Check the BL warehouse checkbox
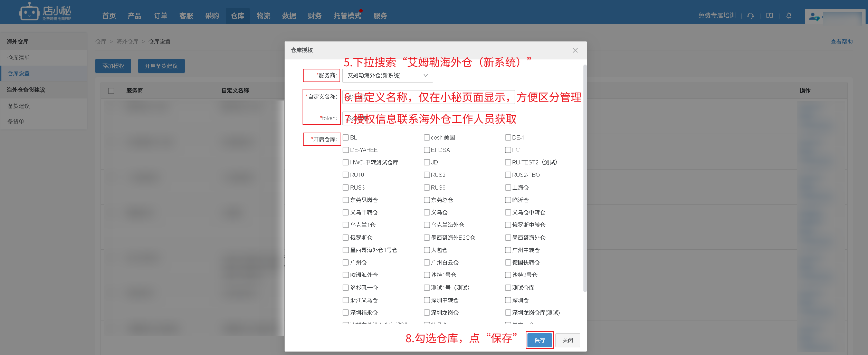868x355 pixels. (x=346, y=137)
